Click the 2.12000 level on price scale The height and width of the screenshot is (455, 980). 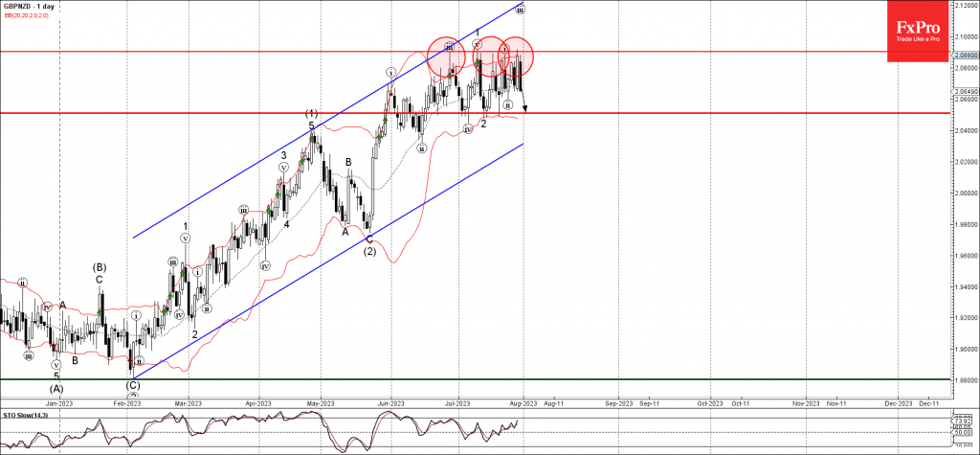click(x=964, y=5)
